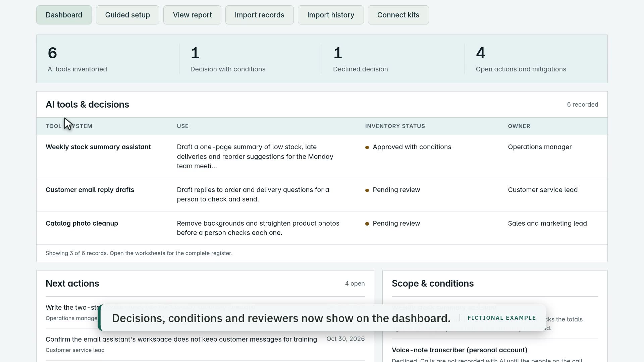Select Customer email reply drafts row name

pyautogui.click(x=90, y=190)
